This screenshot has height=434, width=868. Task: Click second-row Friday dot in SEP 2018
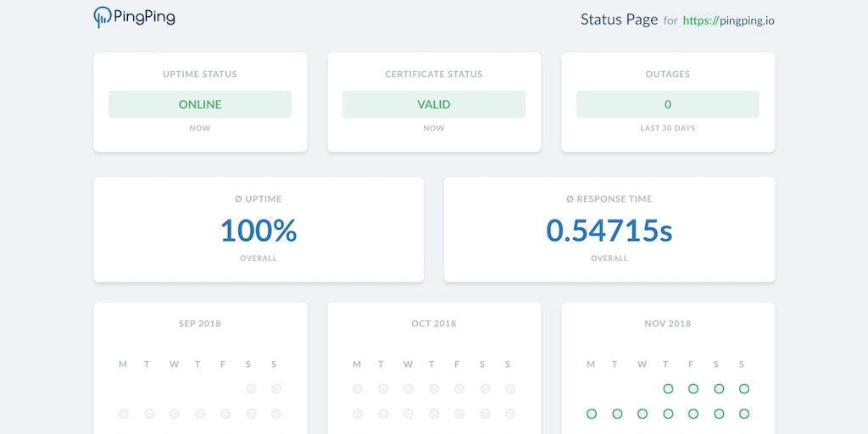(225, 414)
